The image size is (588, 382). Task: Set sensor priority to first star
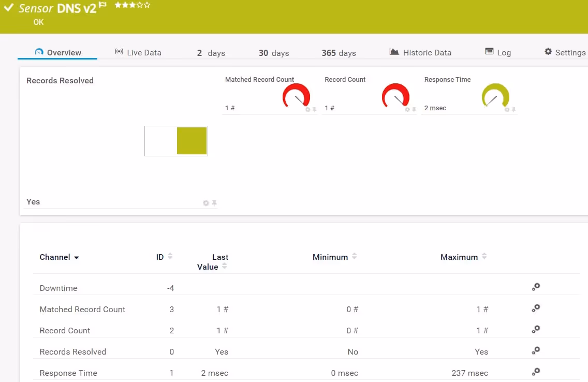(x=118, y=5)
